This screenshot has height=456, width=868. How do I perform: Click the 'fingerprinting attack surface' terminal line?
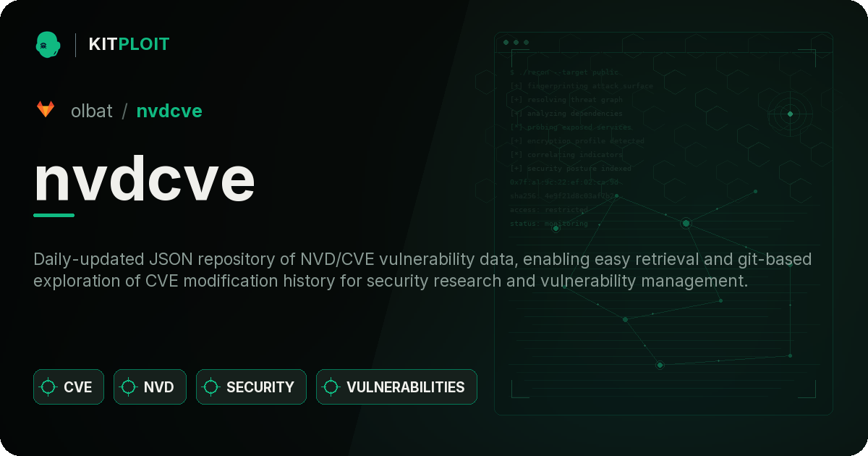[581, 86]
